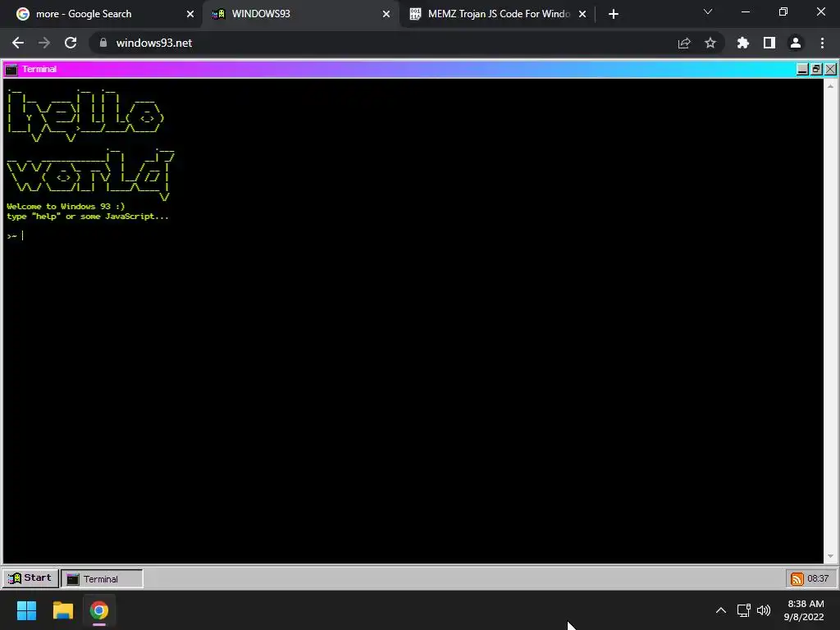Open File Explorer from taskbar
Viewport: 840px width, 630px height.
(62, 610)
